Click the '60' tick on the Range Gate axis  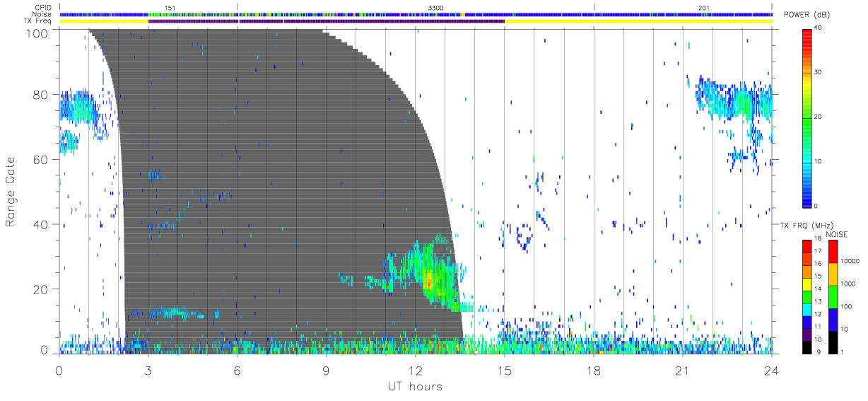[42, 159]
